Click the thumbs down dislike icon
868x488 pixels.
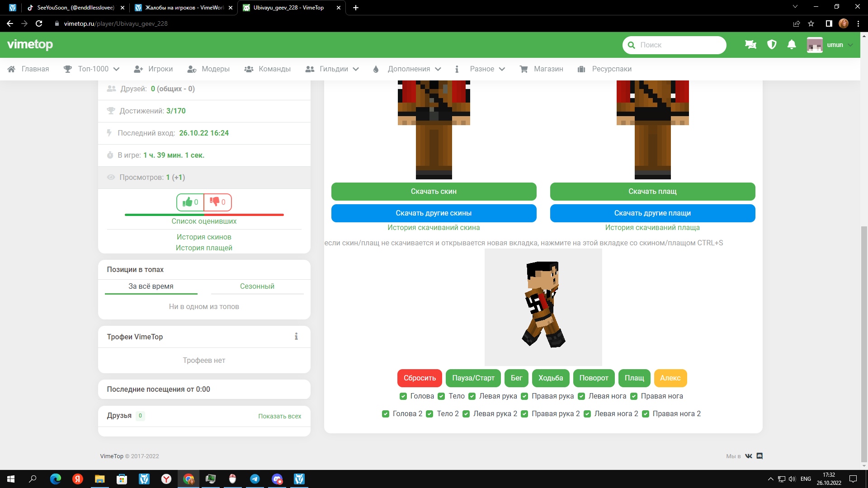[x=215, y=202]
